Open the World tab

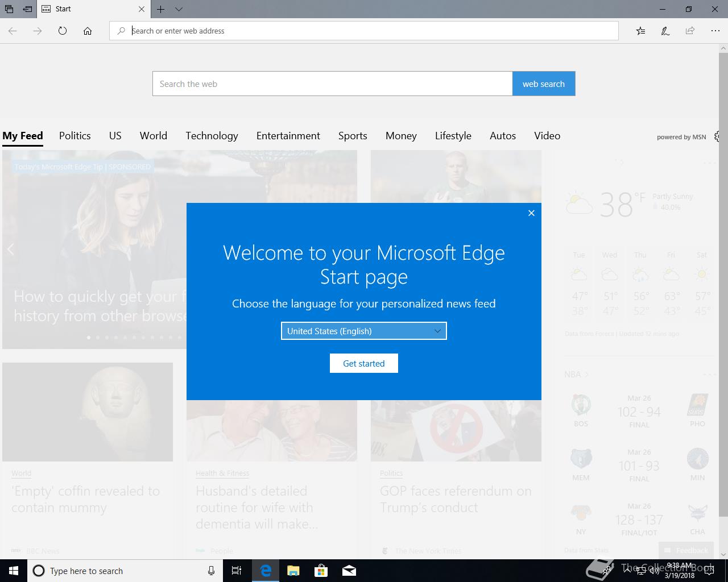tap(154, 135)
